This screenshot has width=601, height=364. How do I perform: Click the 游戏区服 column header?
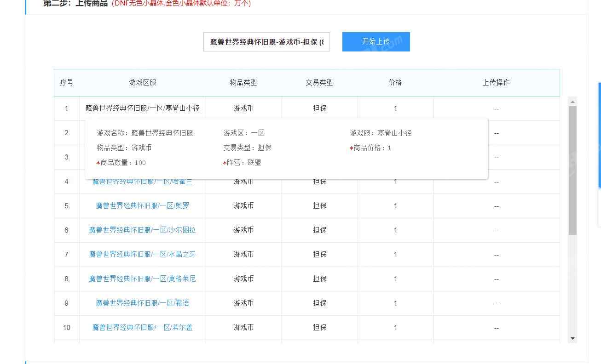click(x=143, y=83)
